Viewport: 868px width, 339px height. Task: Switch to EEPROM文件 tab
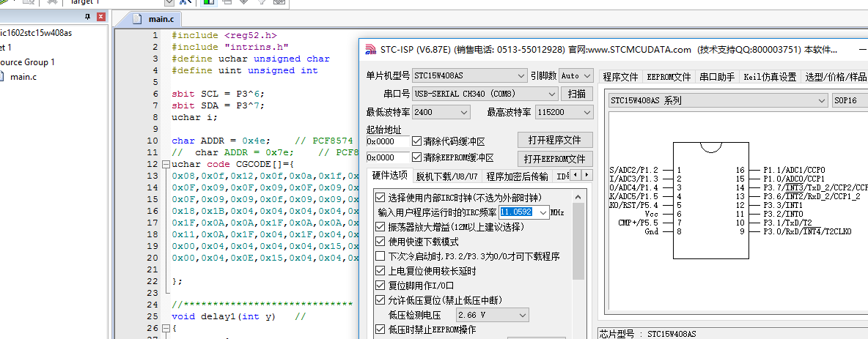[x=669, y=77]
